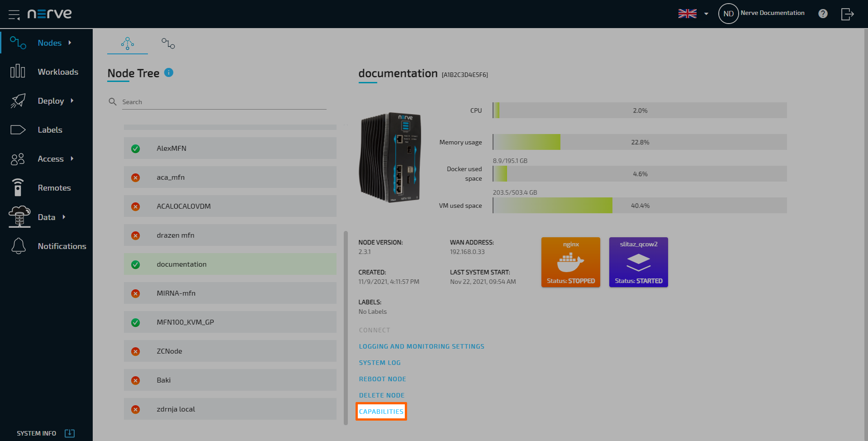Image resolution: width=868 pixels, height=441 pixels.
Task: Expand the Deploy submenu arrow
Action: tap(72, 101)
